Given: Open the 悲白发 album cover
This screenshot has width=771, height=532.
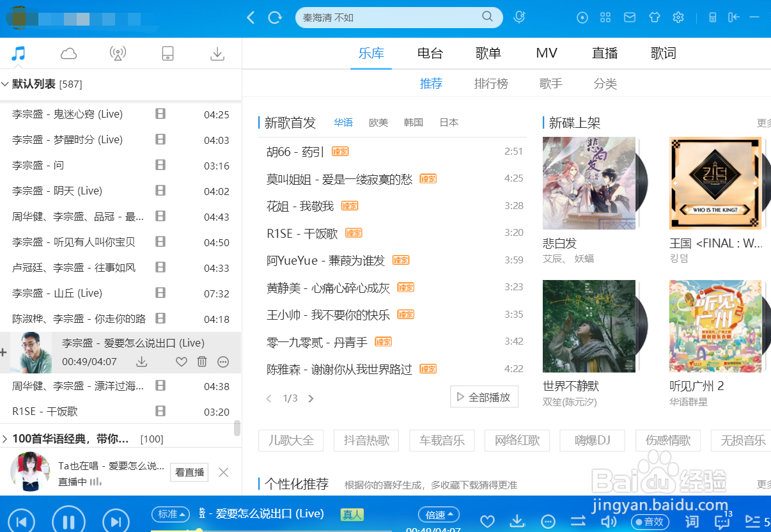Looking at the screenshot, I should (589, 183).
